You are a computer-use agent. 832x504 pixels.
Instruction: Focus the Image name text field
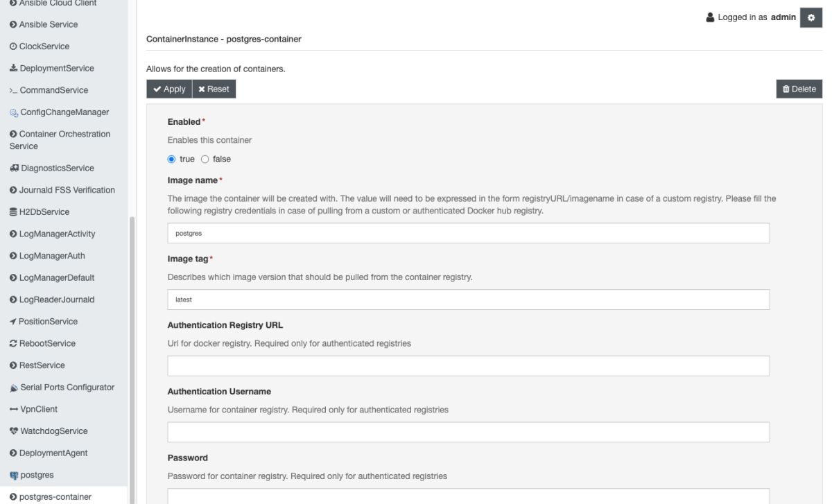pos(468,234)
